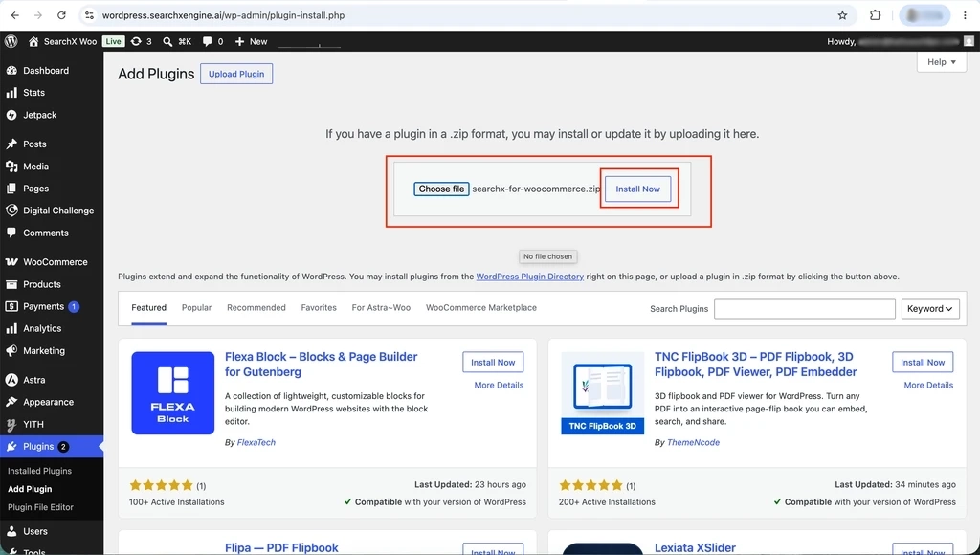
Task: Open Plugin File Editor submenu
Action: pyautogui.click(x=40, y=507)
